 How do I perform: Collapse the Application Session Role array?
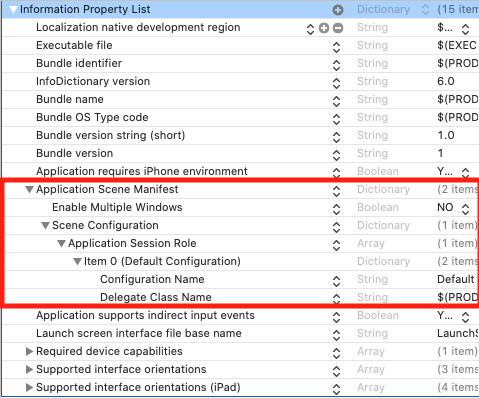tap(61, 243)
